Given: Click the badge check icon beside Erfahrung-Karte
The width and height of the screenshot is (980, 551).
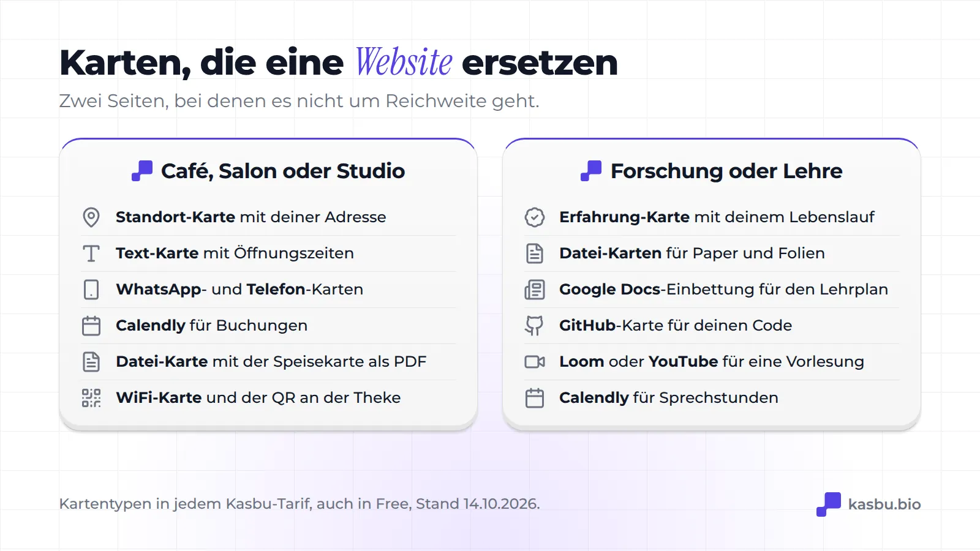Looking at the screenshot, I should pos(535,217).
